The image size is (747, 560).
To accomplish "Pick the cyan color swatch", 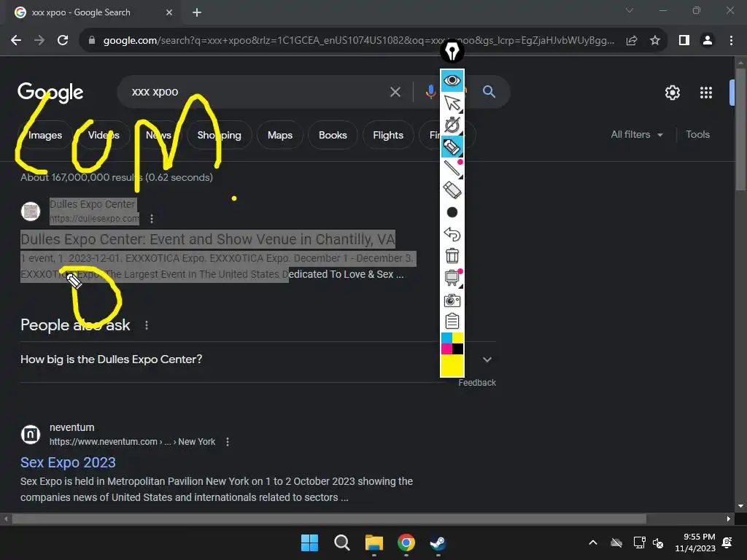I will [x=446, y=338].
